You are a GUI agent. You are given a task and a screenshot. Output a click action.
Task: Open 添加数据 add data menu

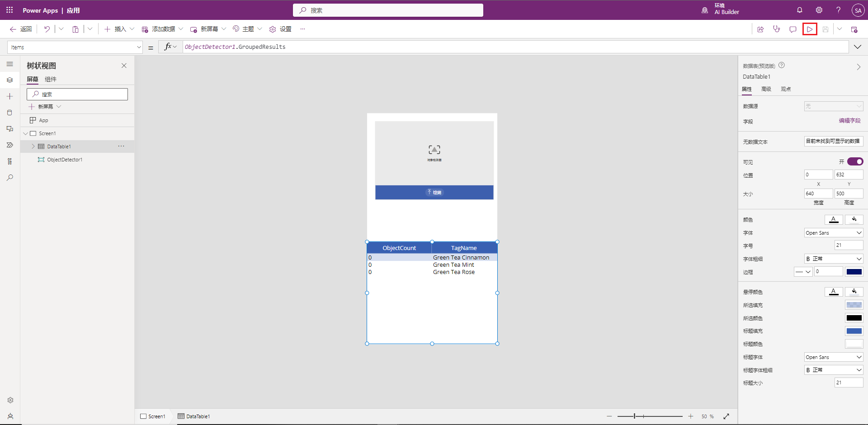[162, 29]
